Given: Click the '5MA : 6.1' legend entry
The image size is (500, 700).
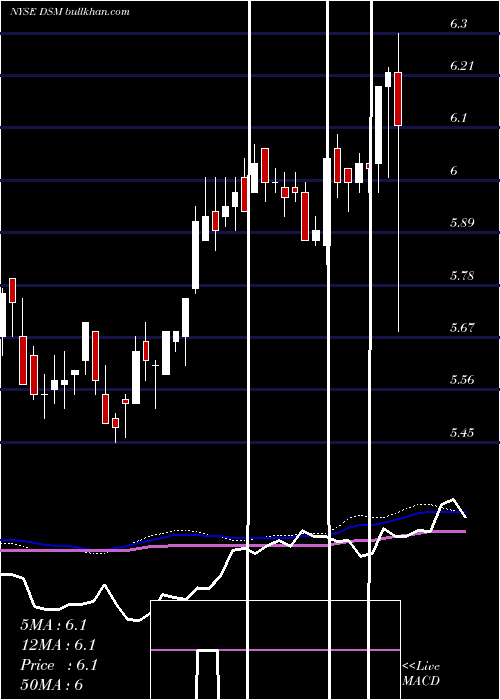Looking at the screenshot, I should click(x=53, y=625).
